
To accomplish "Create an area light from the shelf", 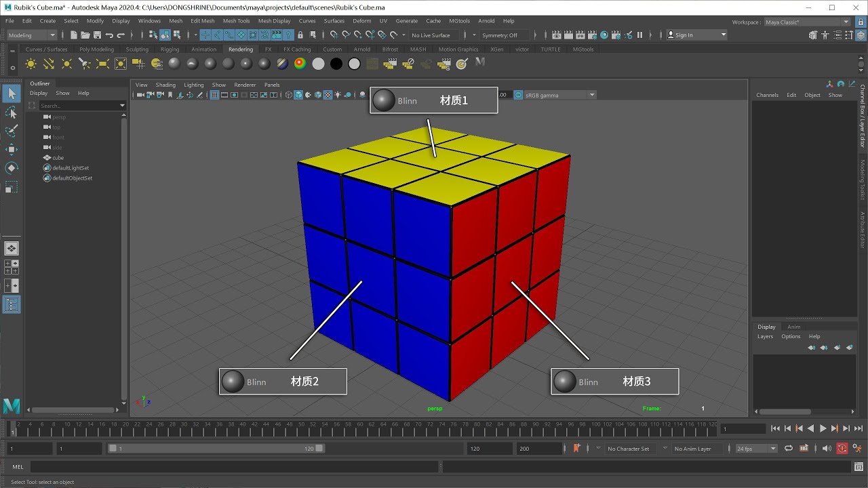I will (102, 64).
